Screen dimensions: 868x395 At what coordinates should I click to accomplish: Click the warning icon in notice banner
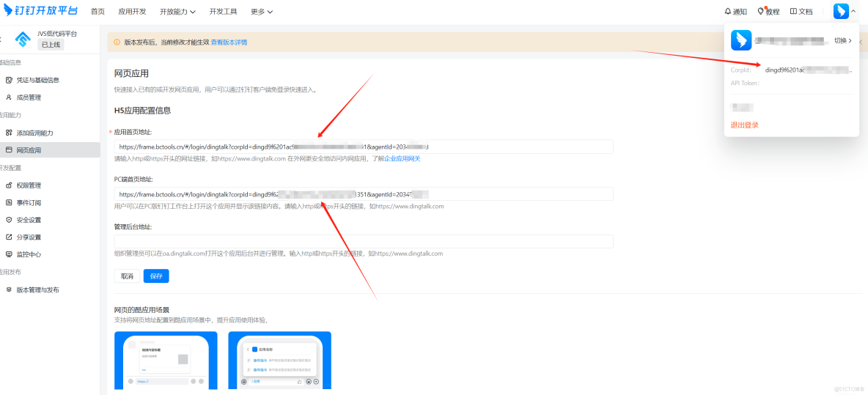click(x=117, y=42)
